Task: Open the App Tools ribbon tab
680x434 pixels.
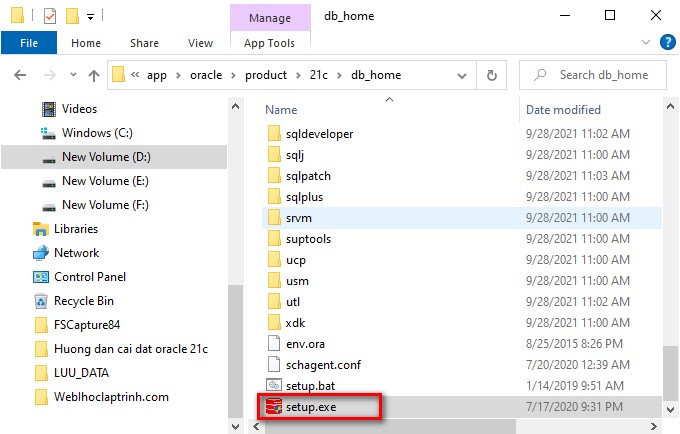Action: click(x=269, y=43)
